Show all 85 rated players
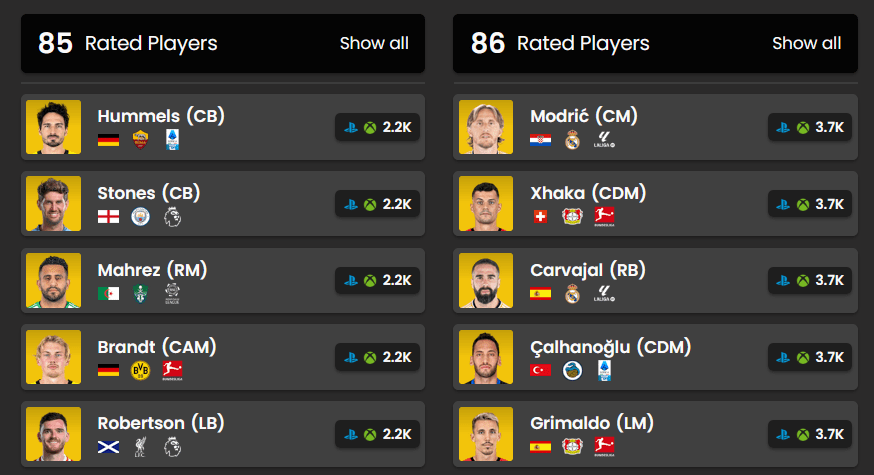Screen dimensions: 874x475 (374, 43)
